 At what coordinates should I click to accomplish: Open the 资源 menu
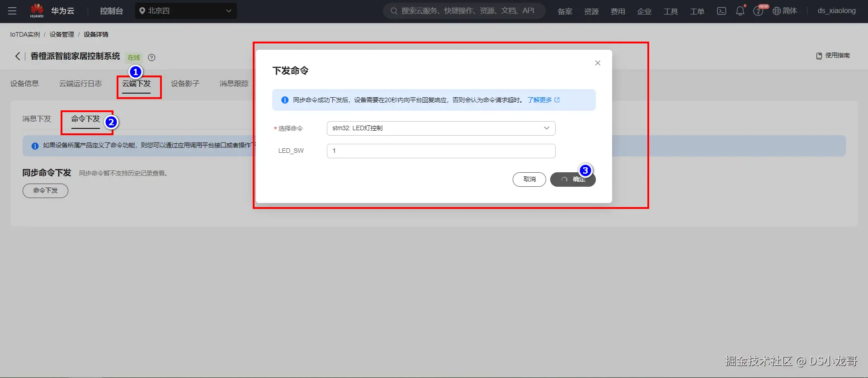click(591, 11)
